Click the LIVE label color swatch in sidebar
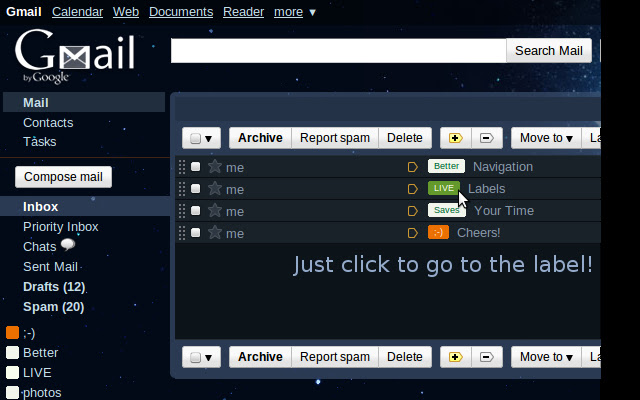Viewport: 640px width, 400px height. [x=13, y=373]
